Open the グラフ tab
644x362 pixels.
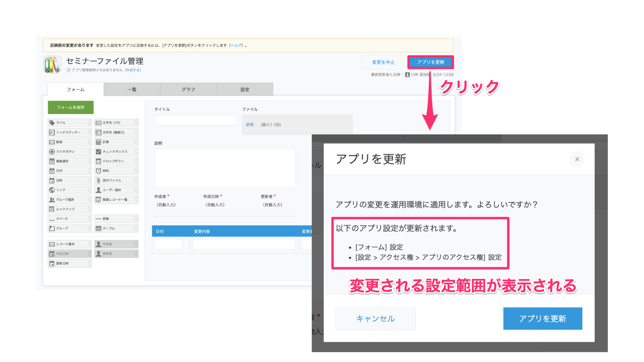point(188,89)
